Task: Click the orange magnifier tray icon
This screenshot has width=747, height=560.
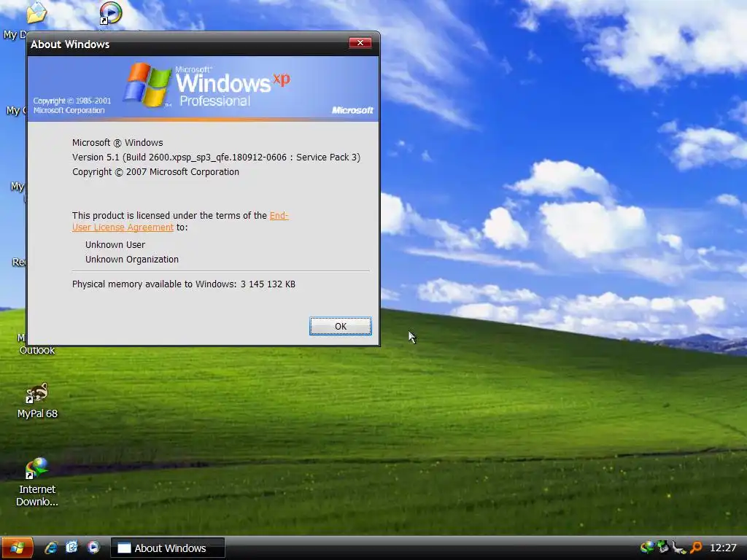Action: (696, 548)
